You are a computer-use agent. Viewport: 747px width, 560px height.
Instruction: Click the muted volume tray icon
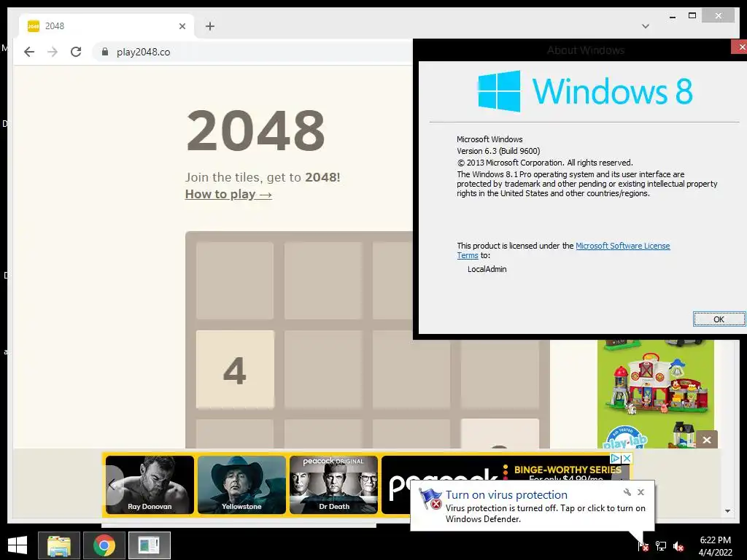pyautogui.click(x=678, y=545)
